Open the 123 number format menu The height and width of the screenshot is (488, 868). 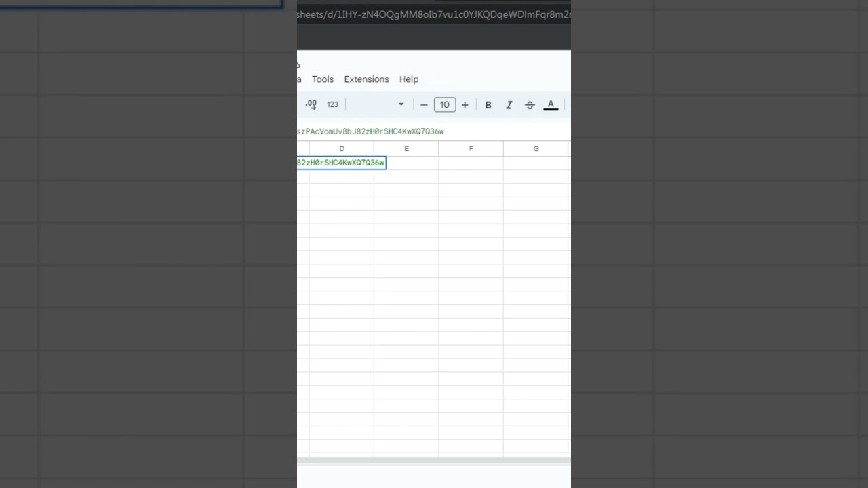pyautogui.click(x=332, y=104)
